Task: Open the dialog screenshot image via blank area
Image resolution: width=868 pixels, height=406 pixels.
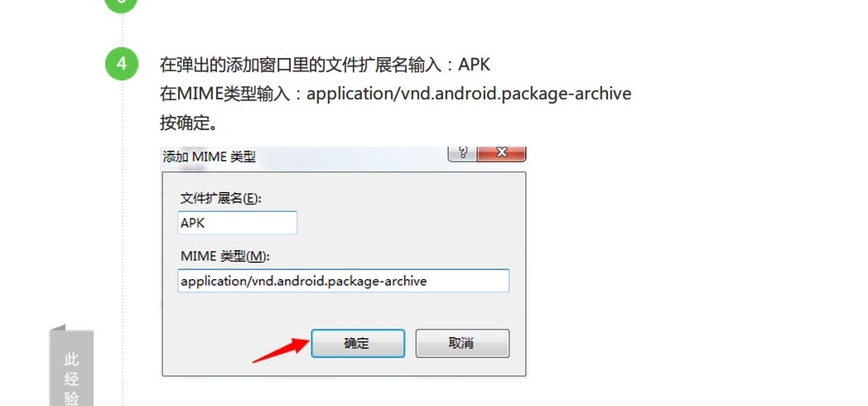Action: point(343,313)
